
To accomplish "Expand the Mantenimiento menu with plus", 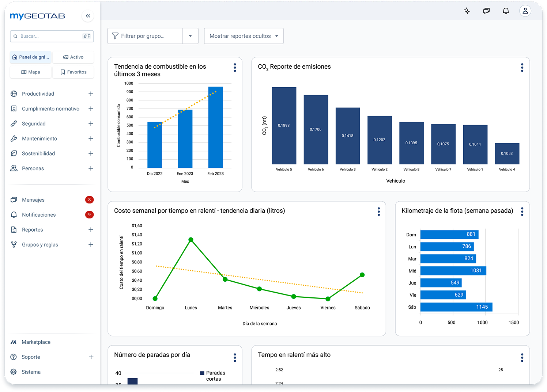I will coord(91,138).
